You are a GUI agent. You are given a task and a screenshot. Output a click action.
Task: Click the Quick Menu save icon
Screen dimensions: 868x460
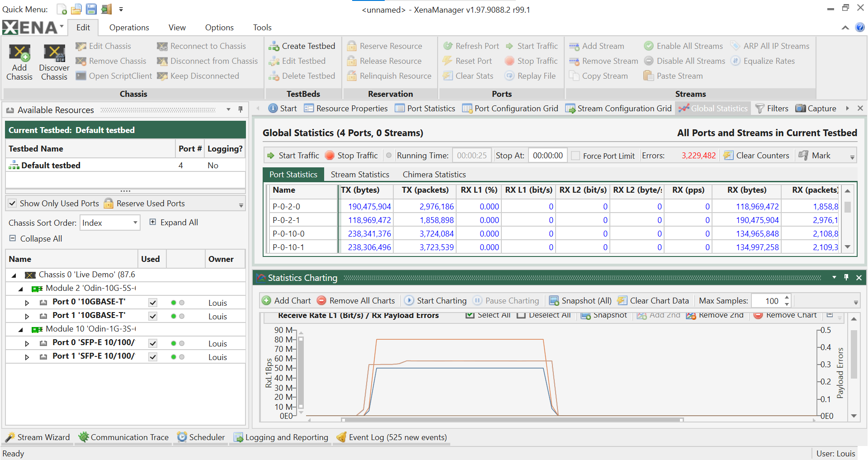pos(91,9)
